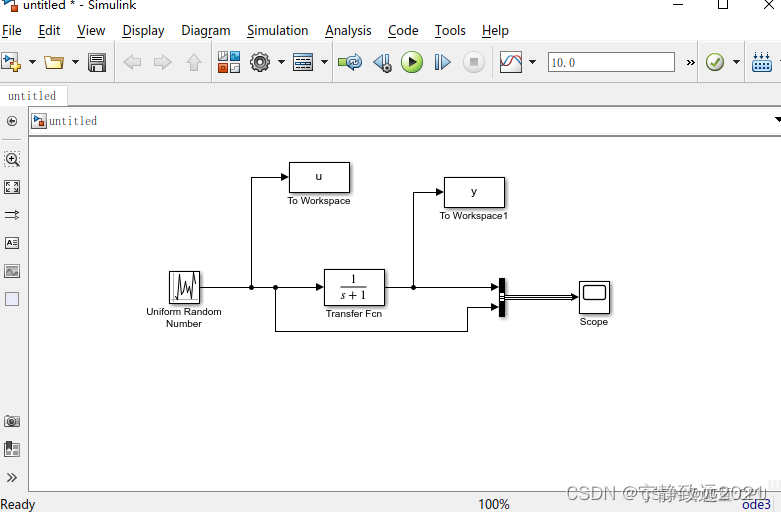Click the Up to Parent arrow

pyautogui.click(x=194, y=62)
